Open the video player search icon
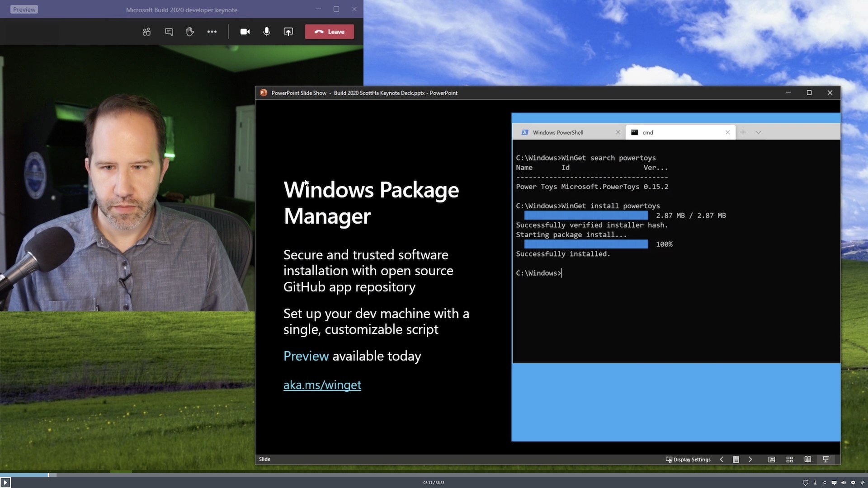This screenshot has height=488, width=868. coord(825,483)
